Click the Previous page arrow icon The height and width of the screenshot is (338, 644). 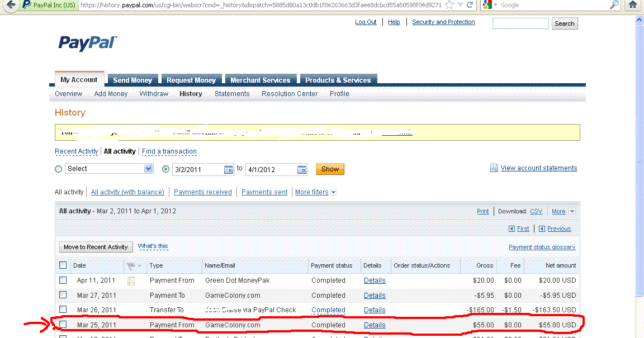point(542,228)
